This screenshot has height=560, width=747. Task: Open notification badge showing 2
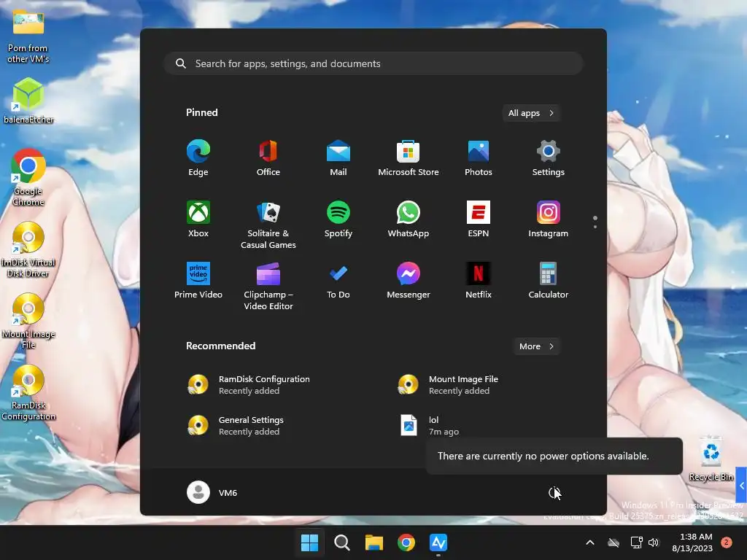click(727, 542)
